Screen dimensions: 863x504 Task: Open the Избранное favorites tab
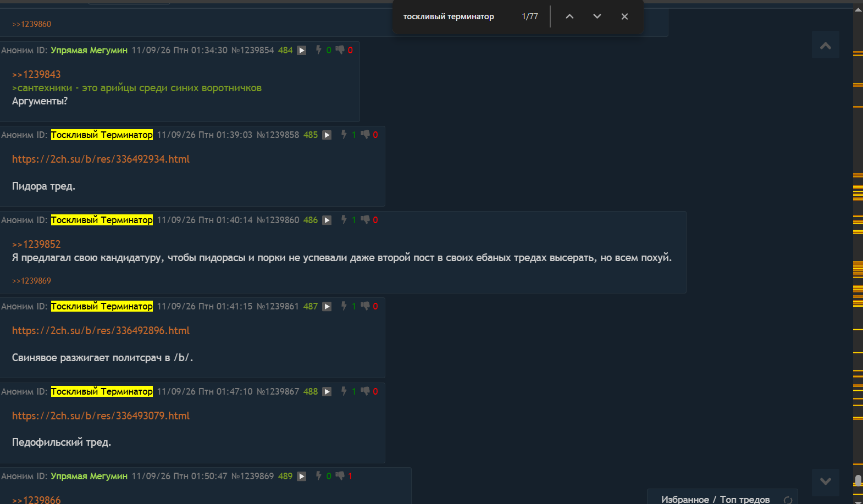pos(685,499)
